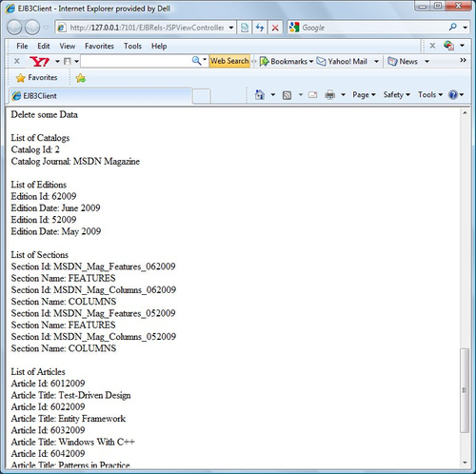
Task: Open the Favorites menu
Action: tap(99, 46)
